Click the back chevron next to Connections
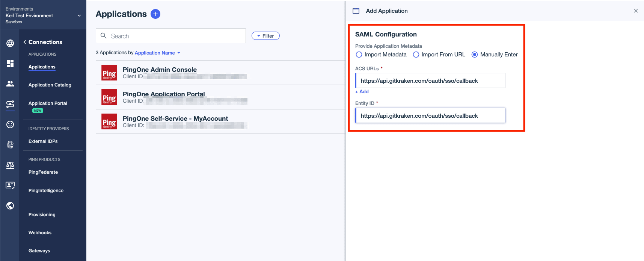The width and height of the screenshot is (644, 261). [25, 42]
